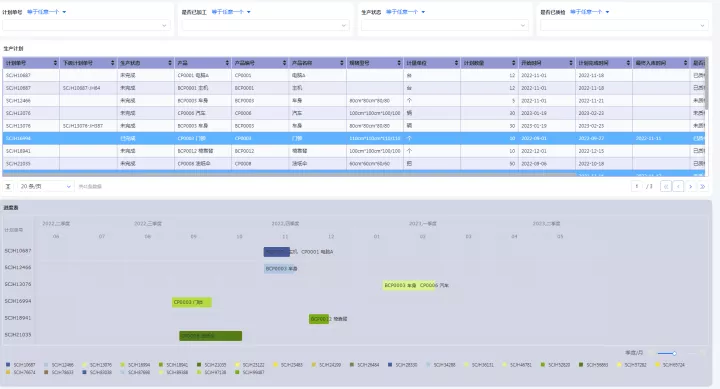Sort by the 计量单位 column sort icon
720x389 pixels.
(456, 63)
